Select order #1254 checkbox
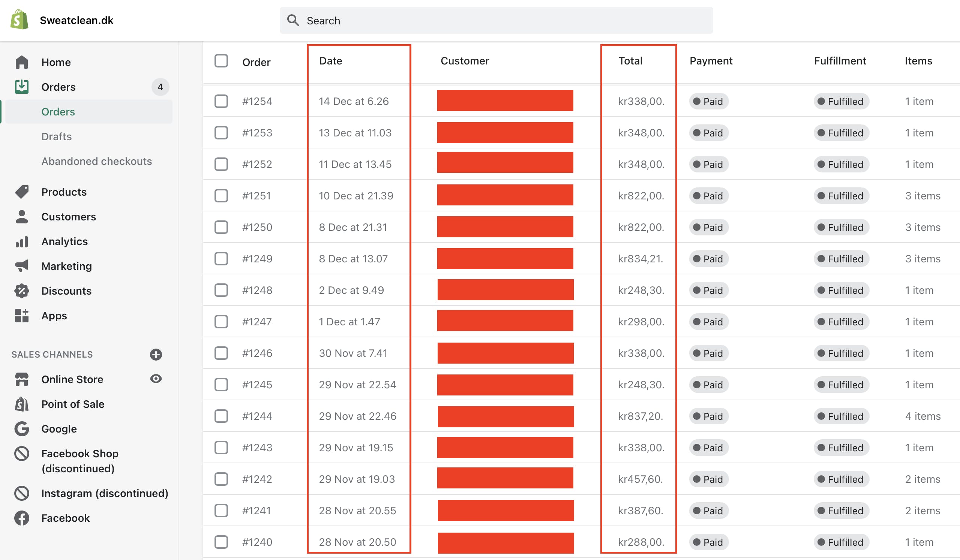The image size is (960, 560). pyautogui.click(x=221, y=101)
